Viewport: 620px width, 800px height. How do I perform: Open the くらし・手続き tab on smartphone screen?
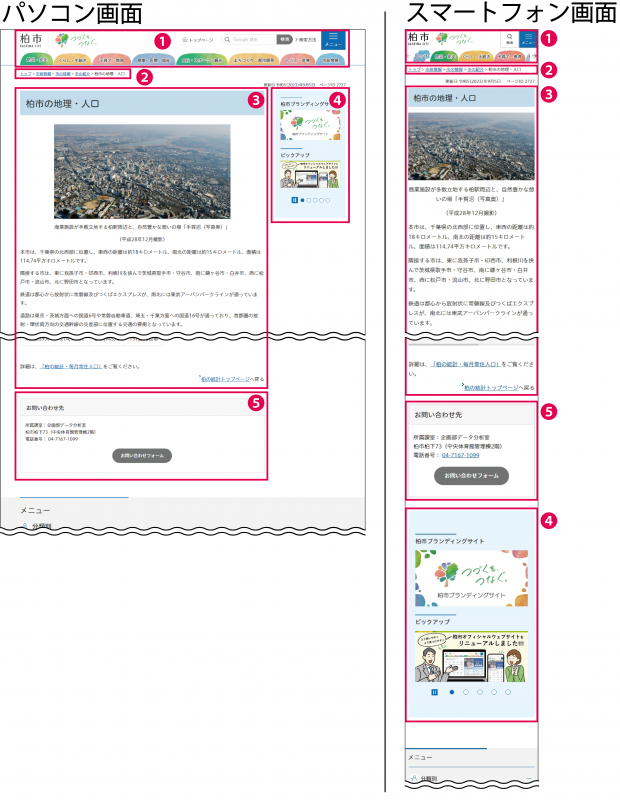476,57
